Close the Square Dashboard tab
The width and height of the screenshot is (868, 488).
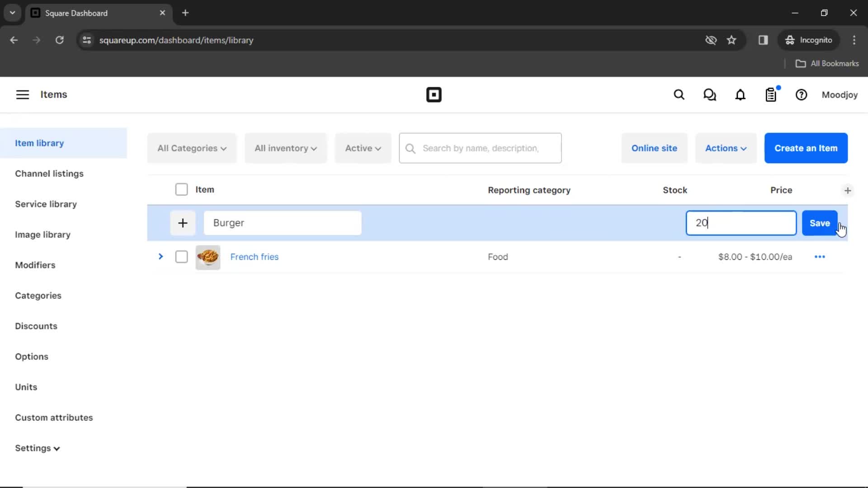(x=162, y=13)
